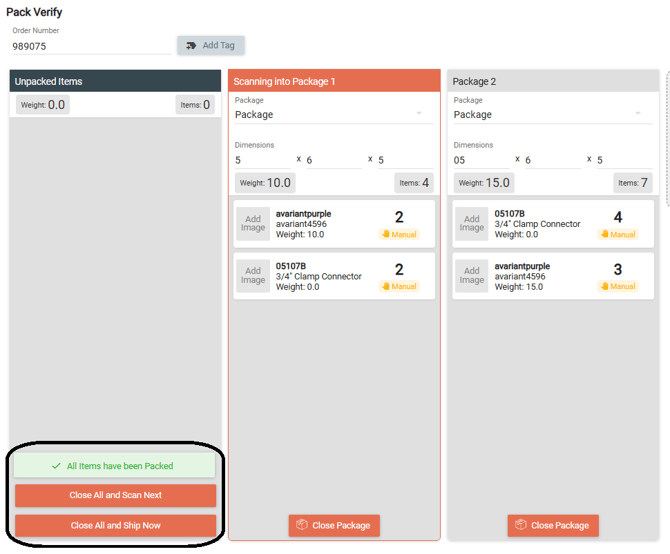
Task: Click the Unpacked Items header
Action: tap(115, 81)
